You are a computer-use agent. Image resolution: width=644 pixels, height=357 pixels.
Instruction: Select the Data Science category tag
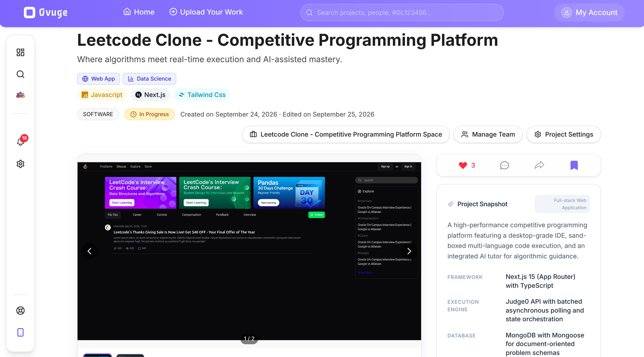(149, 79)
